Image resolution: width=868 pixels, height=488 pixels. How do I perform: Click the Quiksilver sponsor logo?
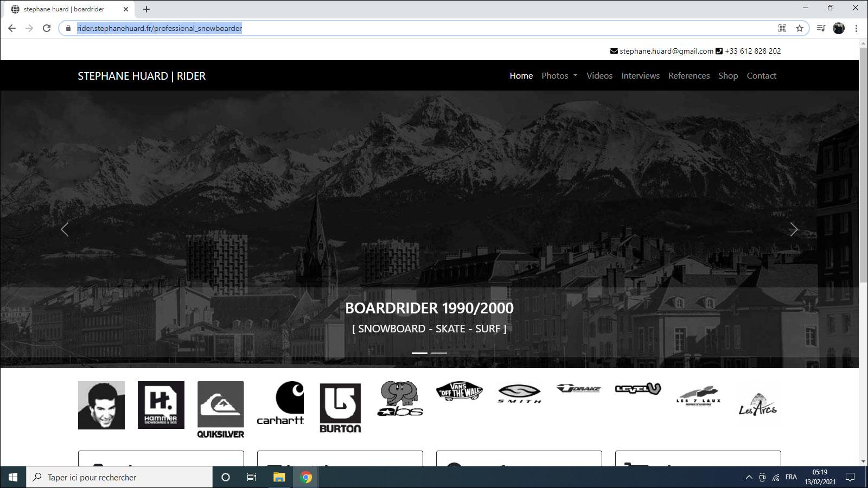pyautogui.click(x=220, y=409)
